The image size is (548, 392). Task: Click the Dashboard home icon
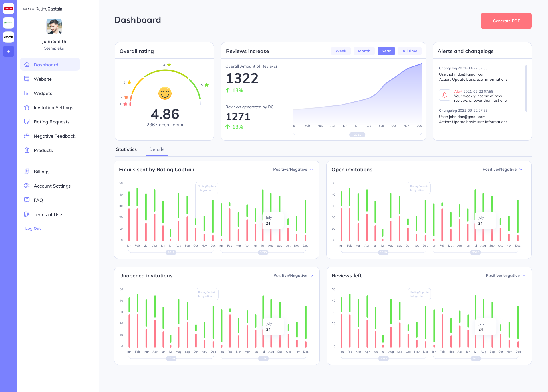27,64
